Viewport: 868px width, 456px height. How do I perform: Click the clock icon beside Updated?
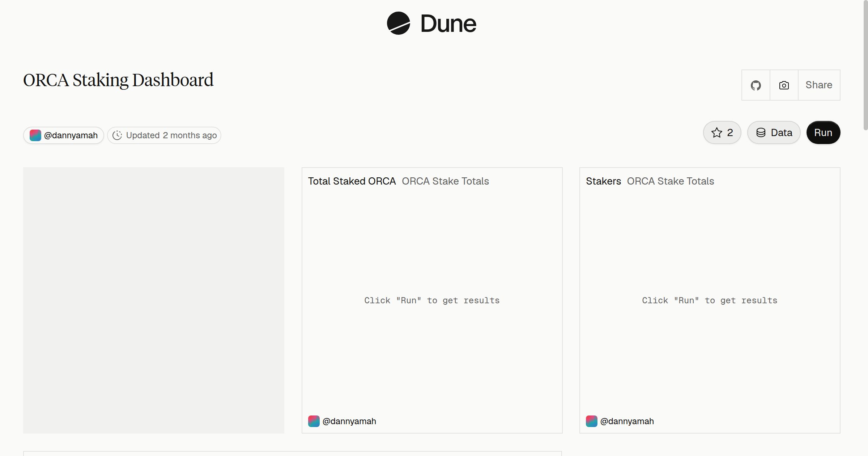[117, 135]
